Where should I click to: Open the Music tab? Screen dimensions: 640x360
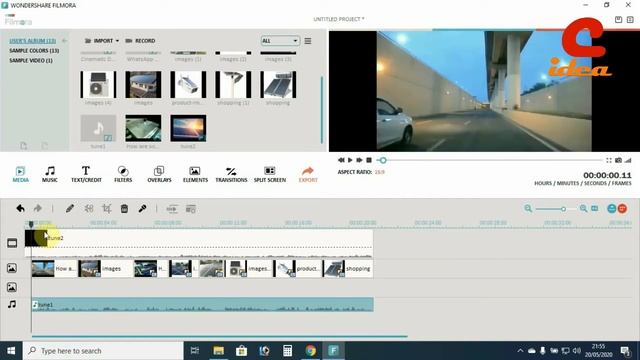(x=50, y=174)
